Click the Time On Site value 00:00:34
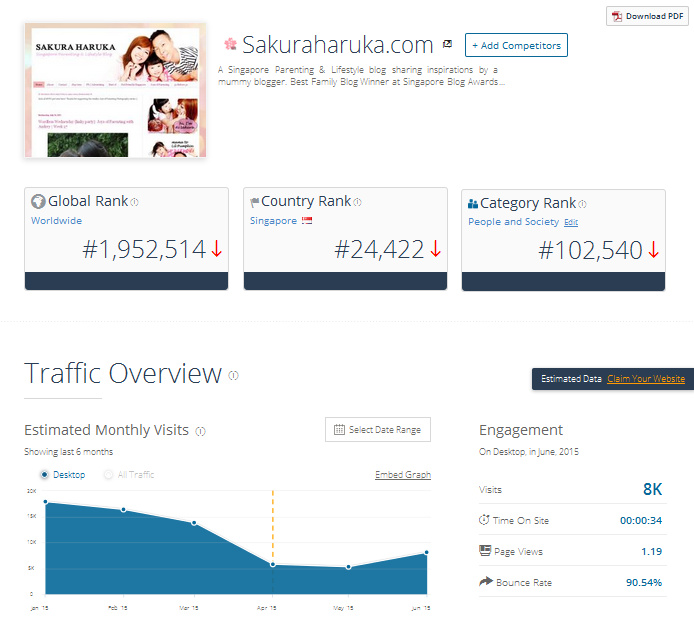694x630 pixels. click(x=641, y=521)
